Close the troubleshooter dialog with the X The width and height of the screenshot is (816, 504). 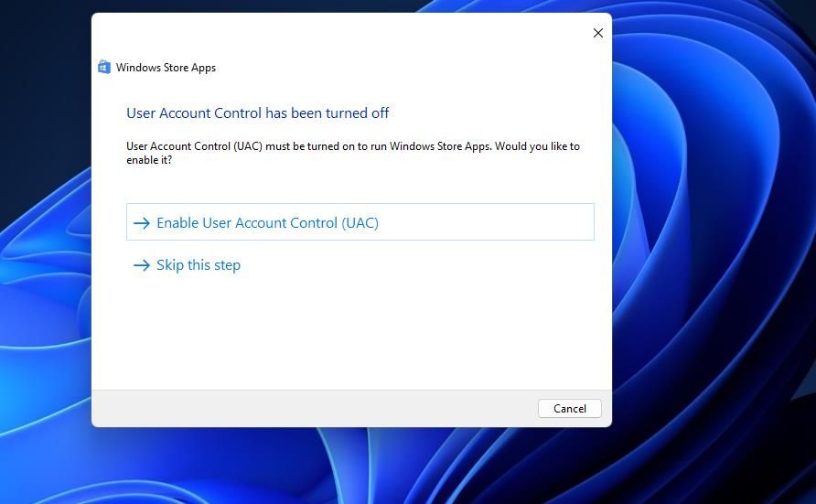tap(598, 33)
